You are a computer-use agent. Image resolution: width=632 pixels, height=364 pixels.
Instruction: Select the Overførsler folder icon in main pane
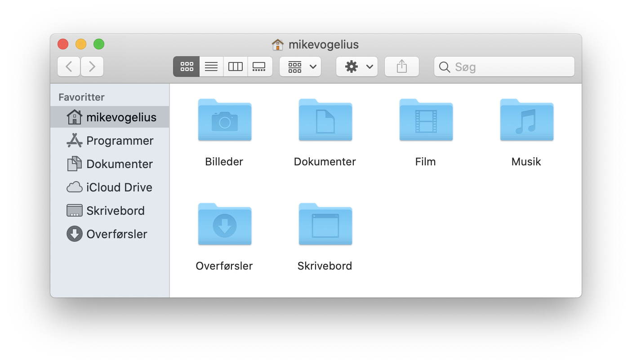pyautogui.click(x=225, y=224)
